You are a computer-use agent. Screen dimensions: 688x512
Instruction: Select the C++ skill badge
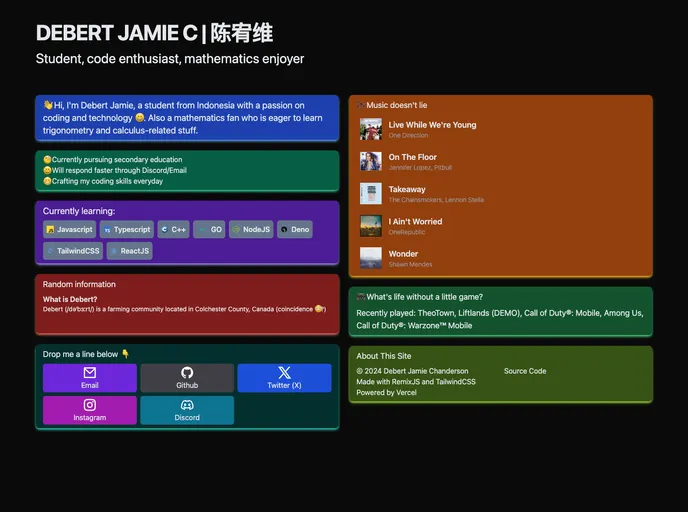coord(173,229)
